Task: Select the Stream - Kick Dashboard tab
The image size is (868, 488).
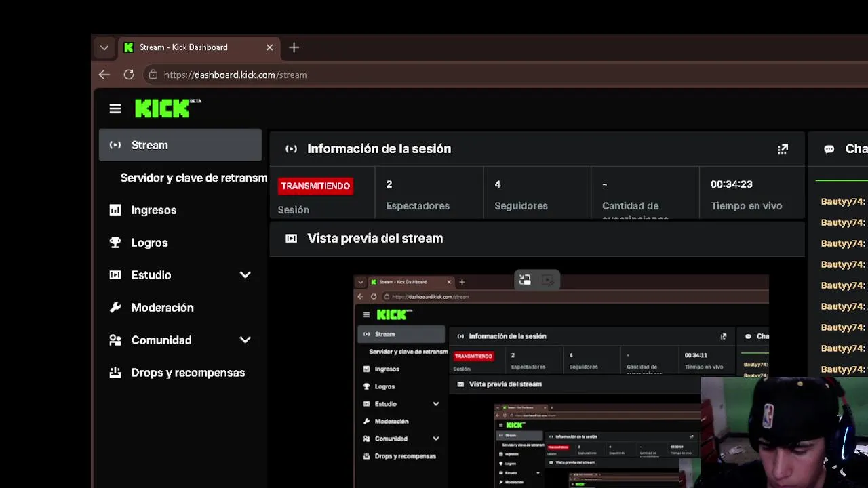Action: (199, 47)
